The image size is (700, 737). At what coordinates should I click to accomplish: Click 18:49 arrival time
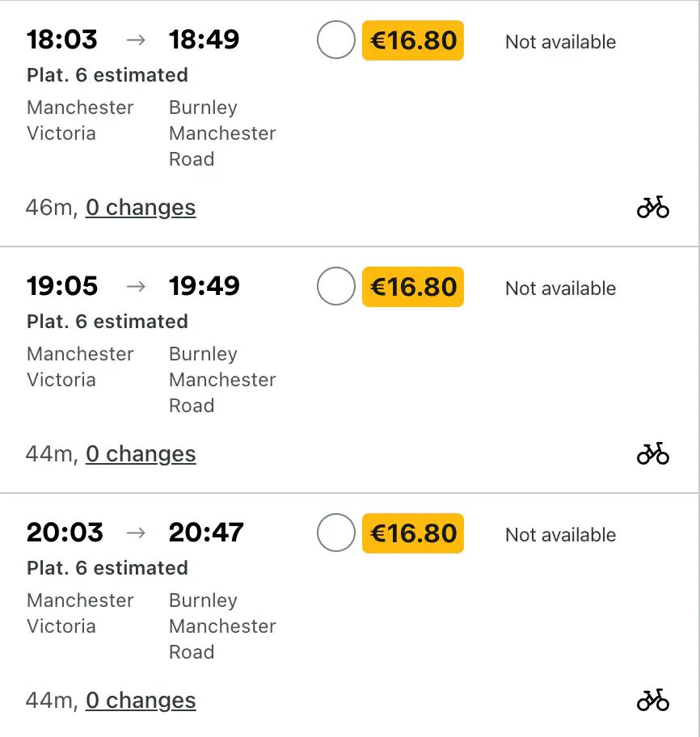click(x=204, y=39)
